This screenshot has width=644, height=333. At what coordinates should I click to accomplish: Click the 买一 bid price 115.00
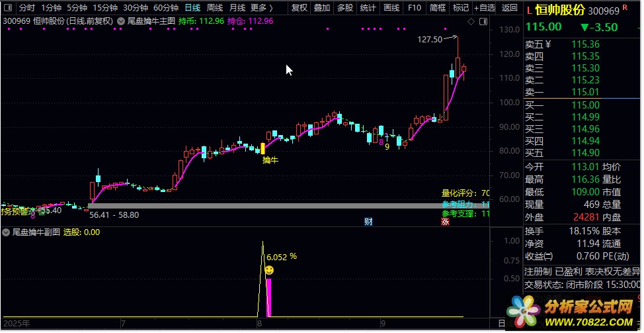pyautogui.click(x=586, y=105)
